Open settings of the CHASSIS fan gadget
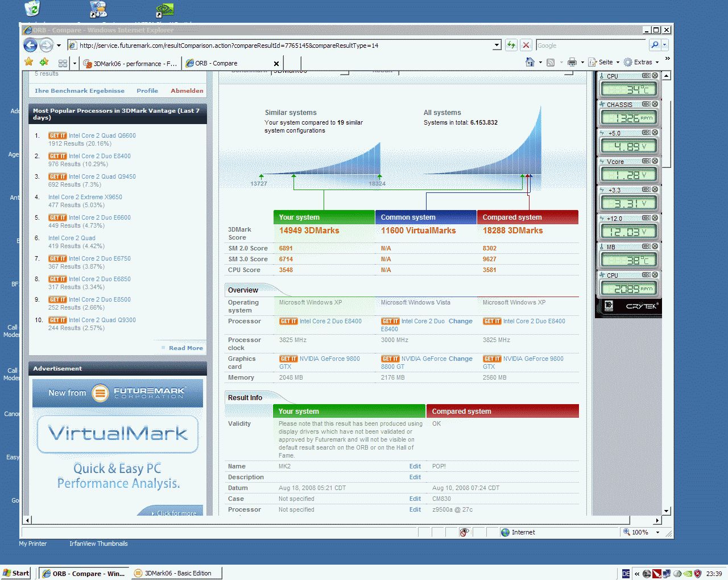Image resolution: width=728 pixels, height=580 pixels. pyautogui.click(x=646, y=104)
